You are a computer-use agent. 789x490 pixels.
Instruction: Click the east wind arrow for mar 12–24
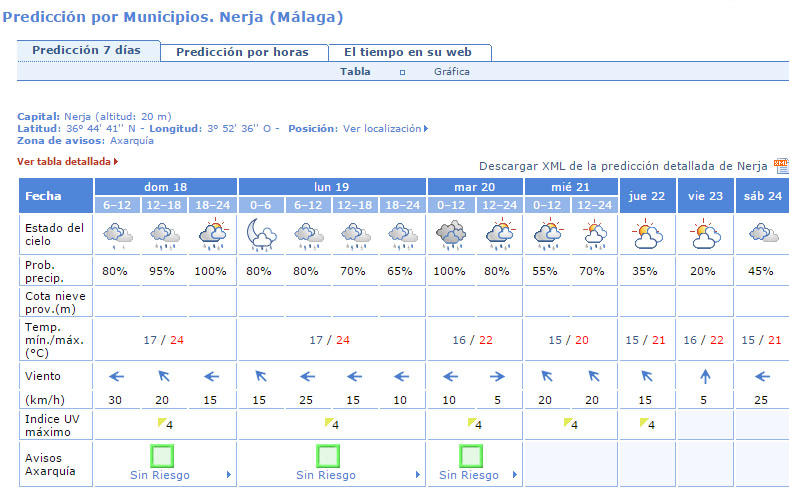tap(499, 377)
